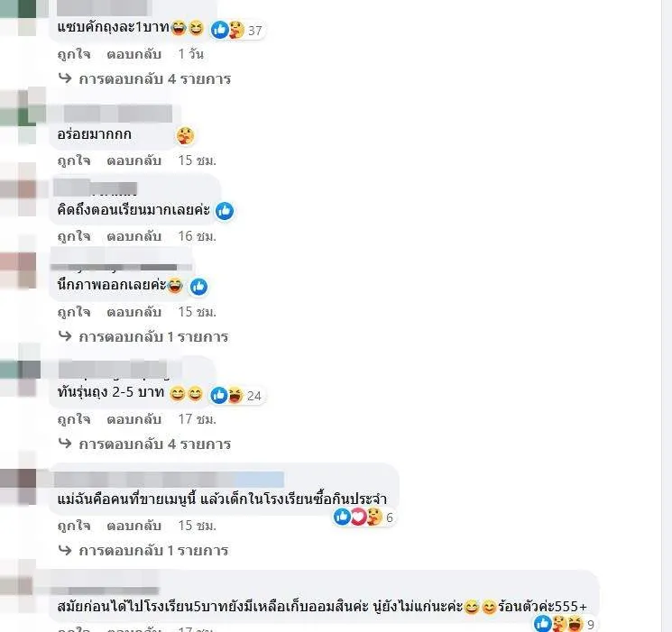Viewport: 672px width, 632px height.
Task: Expand 1 reply under แม่ฉันคือคนที่ขายเมนูนี้ comment
Action: (143, 551)
